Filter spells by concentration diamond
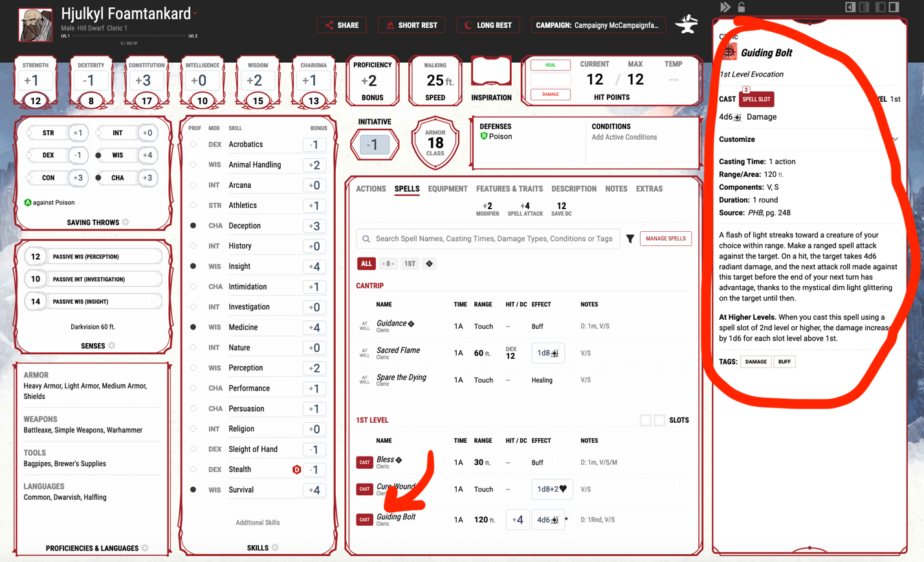Screen dimensions: 924x562 tap(429, 264)
